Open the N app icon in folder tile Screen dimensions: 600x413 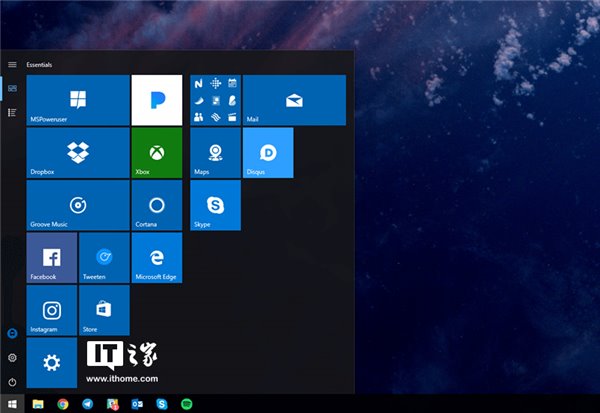198,83
